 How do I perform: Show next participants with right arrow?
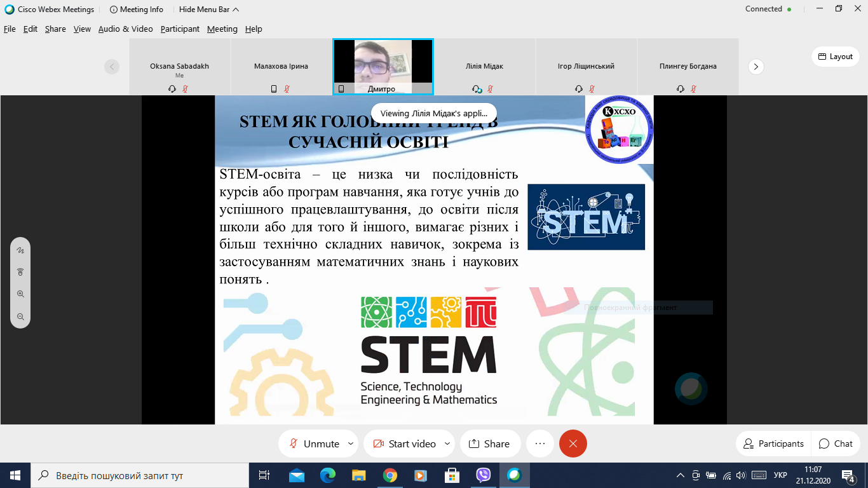[x=756, y=66]
